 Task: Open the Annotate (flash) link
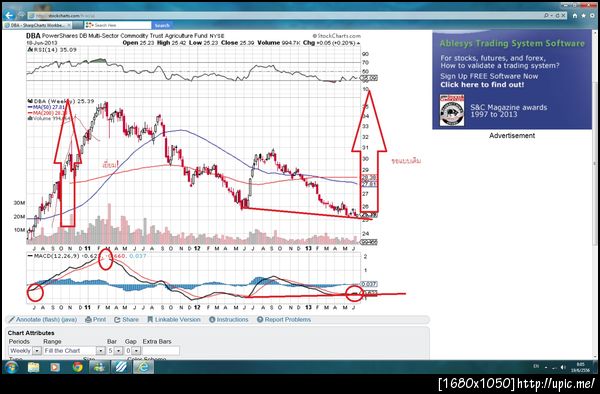pyautogui.click(x=39, y=319)
